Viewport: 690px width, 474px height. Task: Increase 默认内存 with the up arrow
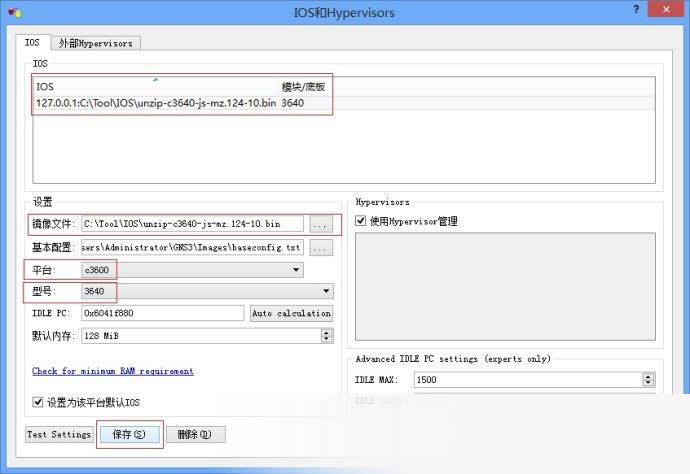[327, 332]
